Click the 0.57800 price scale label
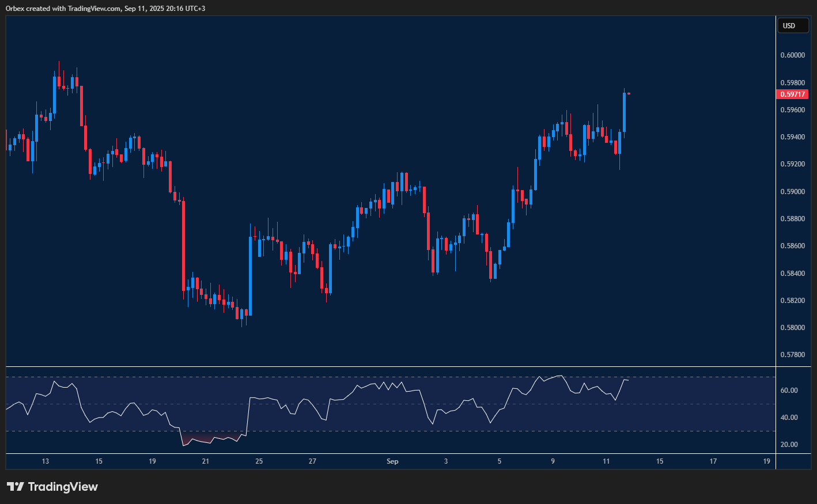Image resolution: width=817 pixels, height=504 pixels. click(793, 355)
